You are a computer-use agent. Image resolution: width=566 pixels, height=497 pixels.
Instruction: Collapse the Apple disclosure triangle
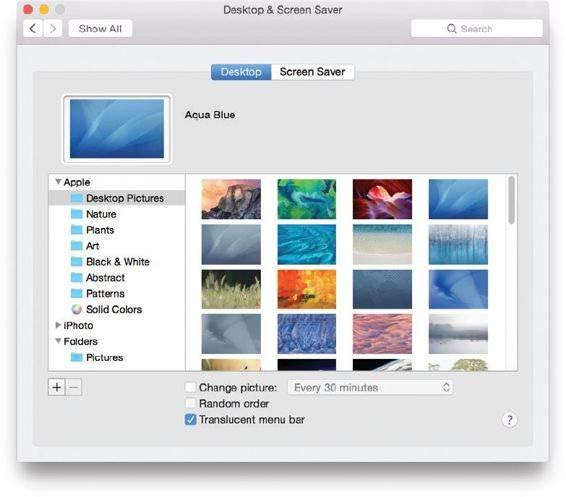58,182
